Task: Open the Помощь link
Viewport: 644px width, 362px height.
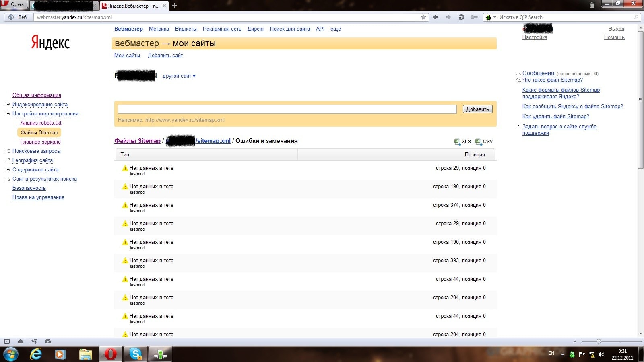Action: [x=614, y=37]
